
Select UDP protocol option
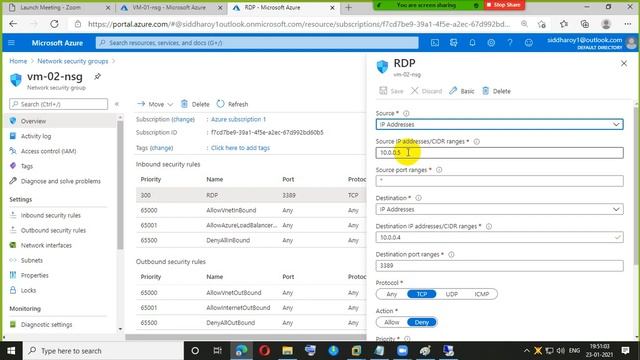[x=451, y=294]
